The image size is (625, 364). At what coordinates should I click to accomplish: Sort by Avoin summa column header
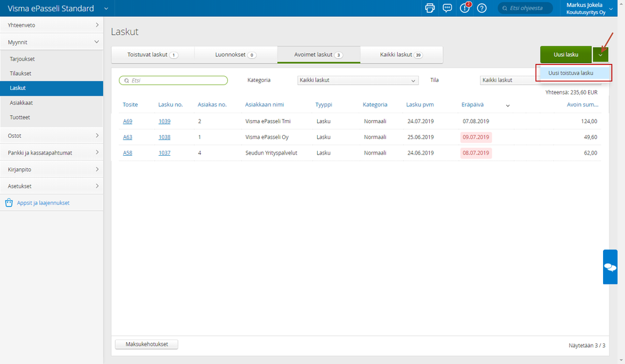[582, 104]
